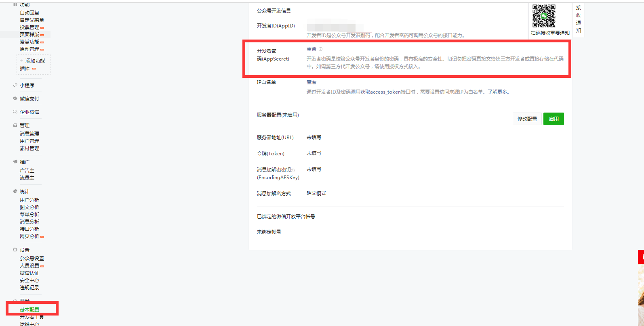Open 微信支付 section
The image size is (644, 326).
(x=29, y=99)
